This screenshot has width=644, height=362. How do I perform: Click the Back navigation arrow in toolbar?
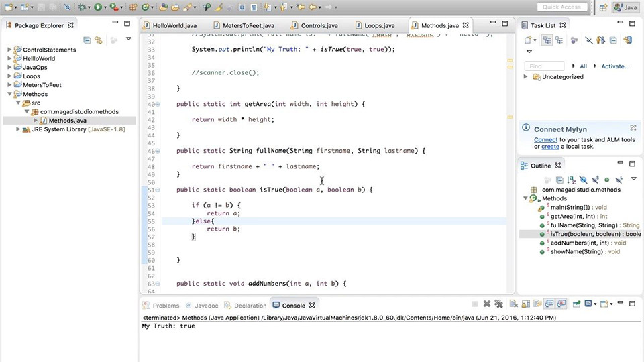pos(313,7)
